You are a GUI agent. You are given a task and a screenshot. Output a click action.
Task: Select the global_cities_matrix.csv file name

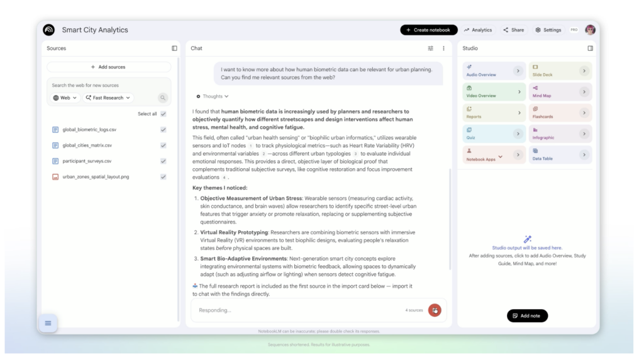[87, 145]
